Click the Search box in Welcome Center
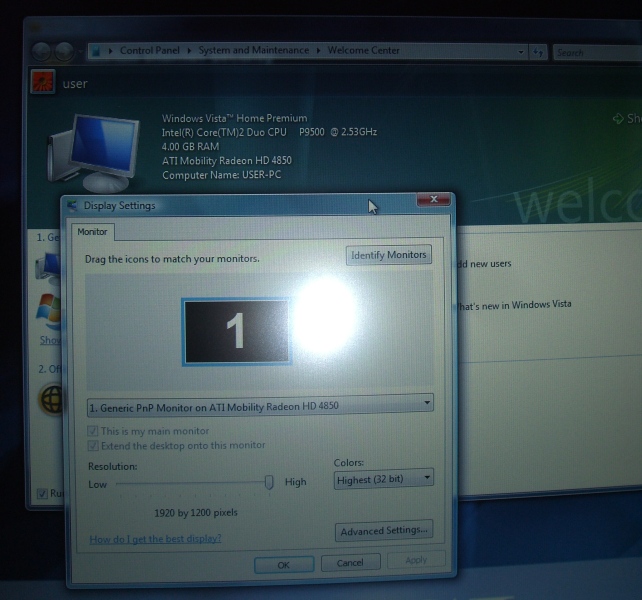Screen dimensions: 642x600 pyautogui.click(x=598, y=53)
